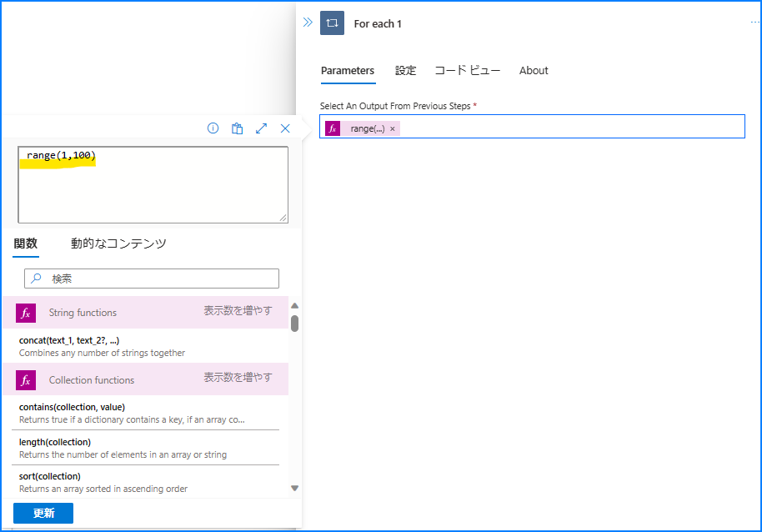Select the 関数 tab
Image resolution: width=762 pixels, height=532 pixels.
coord(26,243)
